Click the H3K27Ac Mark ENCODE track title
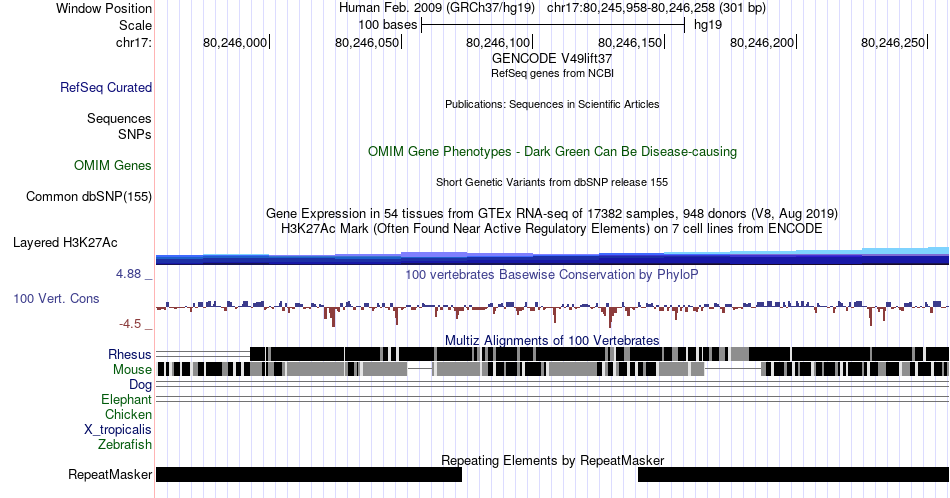Screen dimensions: 950x498 click(x=552, y=228)
